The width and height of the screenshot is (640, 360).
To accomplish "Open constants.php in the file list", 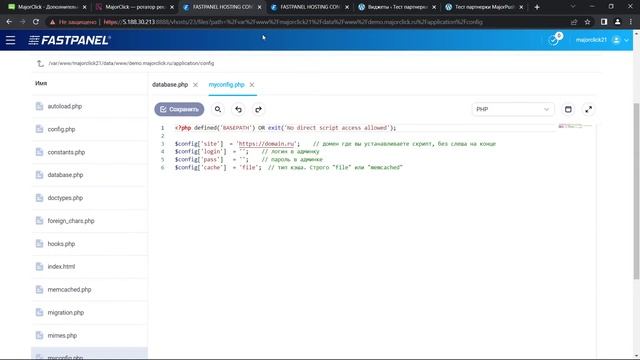I will click(x=89, y=152).
